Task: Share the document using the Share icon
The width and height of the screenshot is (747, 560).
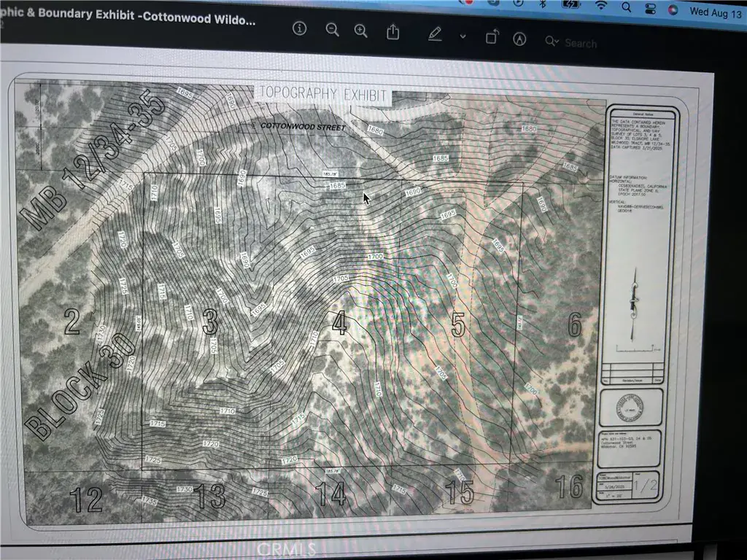Action: coord(393,31)
